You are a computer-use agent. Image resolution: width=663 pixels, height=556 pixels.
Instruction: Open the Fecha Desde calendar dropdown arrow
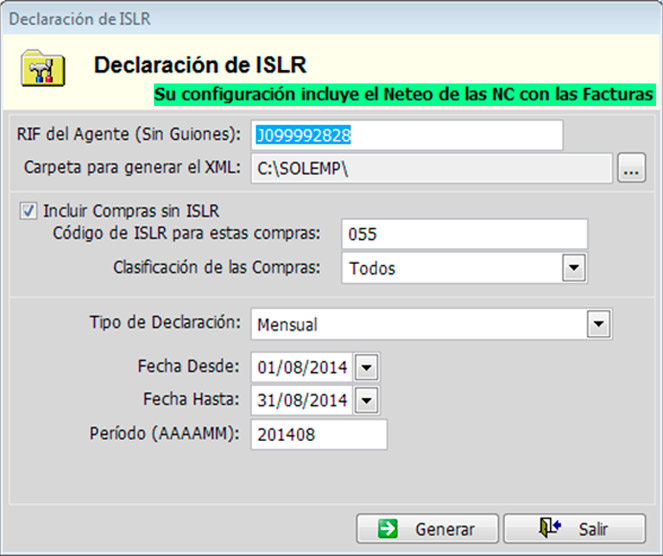coord(367,367)
